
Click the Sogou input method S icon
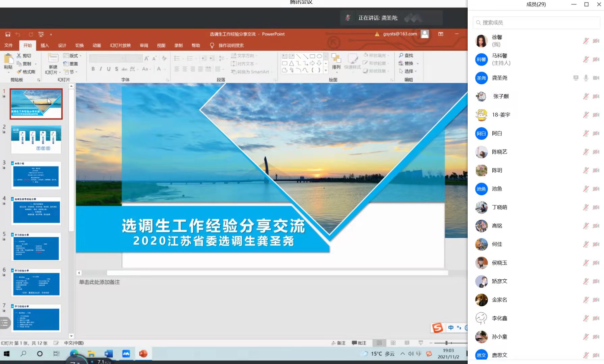click(437, 328)
